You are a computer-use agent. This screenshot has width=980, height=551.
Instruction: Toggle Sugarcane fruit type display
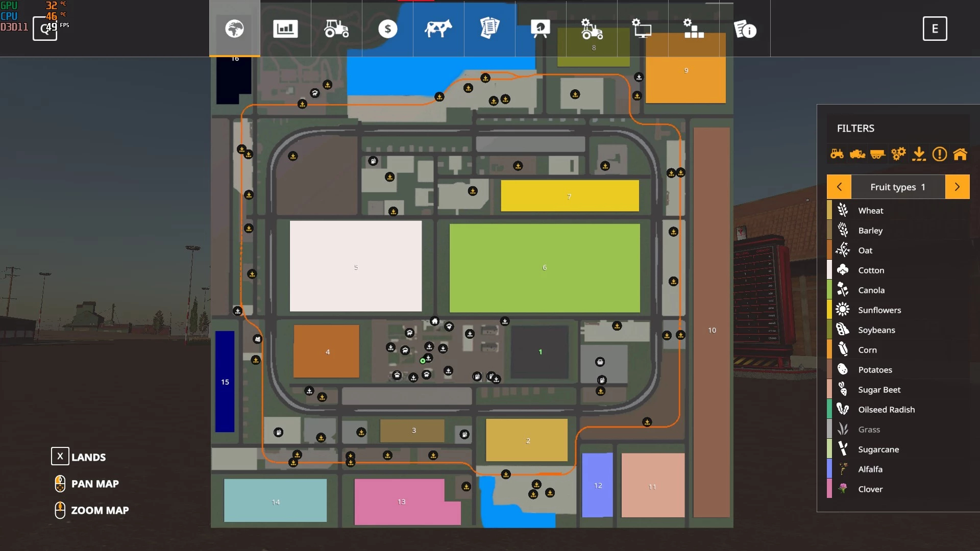click(x=898, y=449)
